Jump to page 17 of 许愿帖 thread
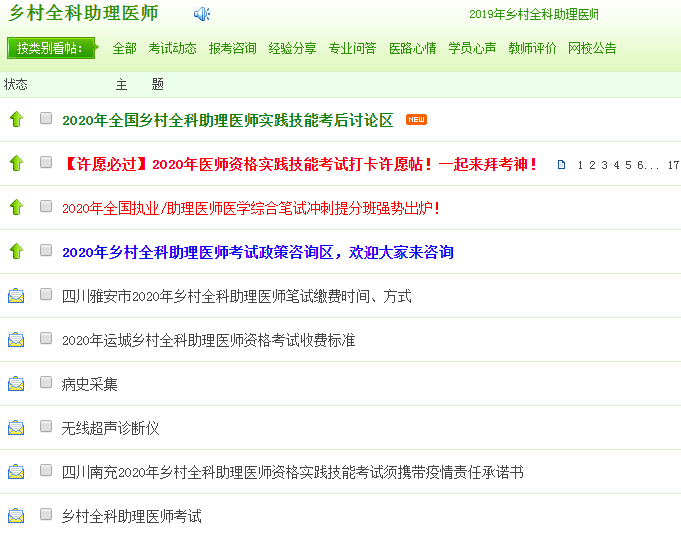The width and height of the screenshot is (681, 534). tap(673, 165)
